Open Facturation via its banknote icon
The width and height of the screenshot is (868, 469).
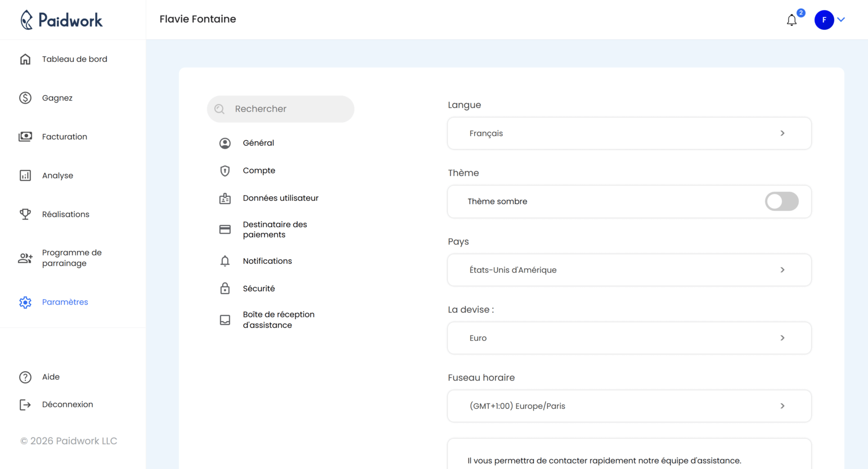click(25, 136)
